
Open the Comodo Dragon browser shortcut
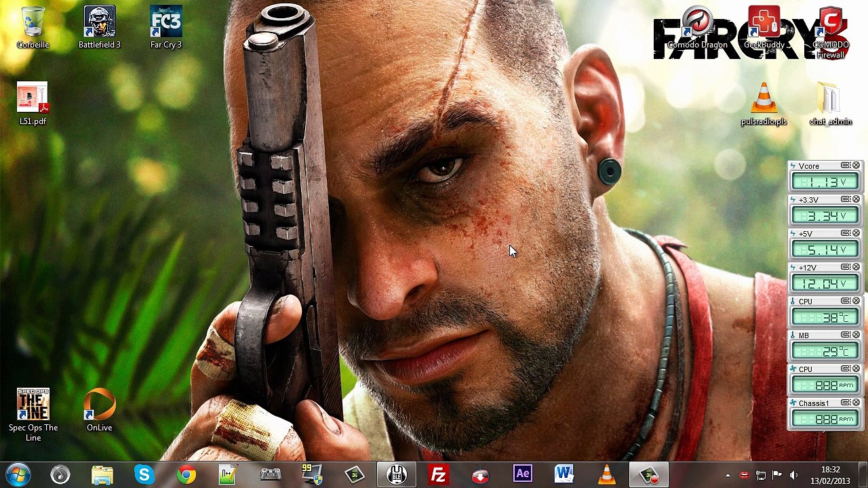(x=697, y=28)
